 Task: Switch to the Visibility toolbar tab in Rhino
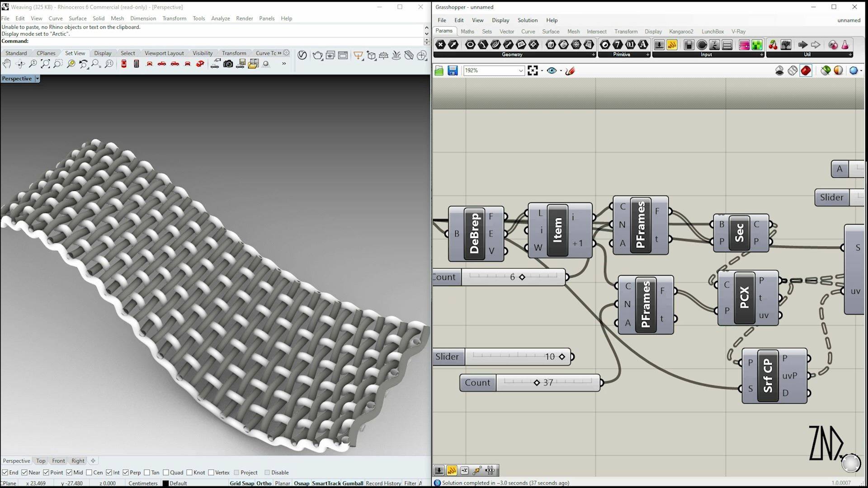click(203, 53)
